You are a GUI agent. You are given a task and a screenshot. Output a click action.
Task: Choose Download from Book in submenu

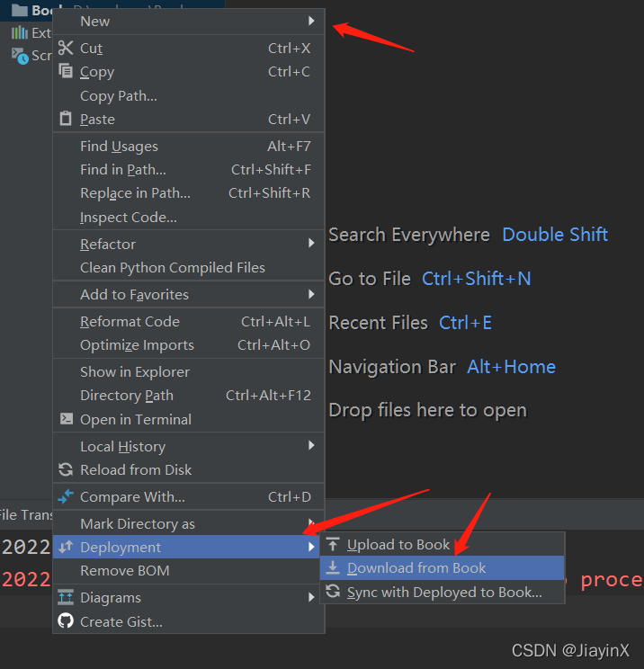tap(443, 568)
